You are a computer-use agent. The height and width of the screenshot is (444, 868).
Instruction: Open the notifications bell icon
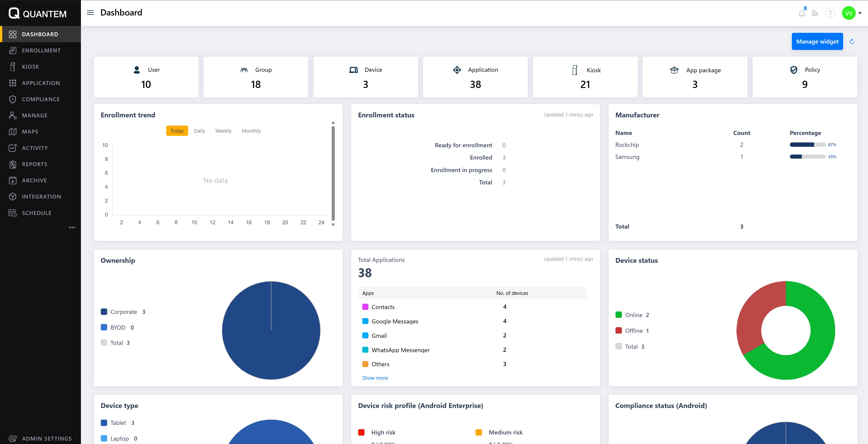click(802, 13)
